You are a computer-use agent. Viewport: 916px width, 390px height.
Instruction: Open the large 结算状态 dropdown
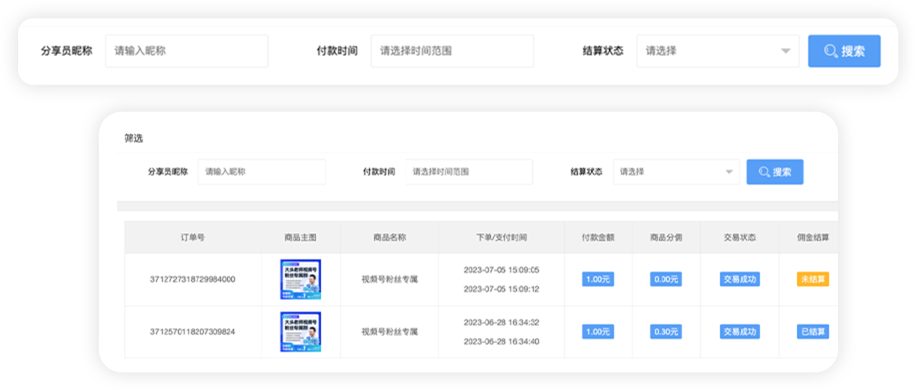[x=718, y=51]
